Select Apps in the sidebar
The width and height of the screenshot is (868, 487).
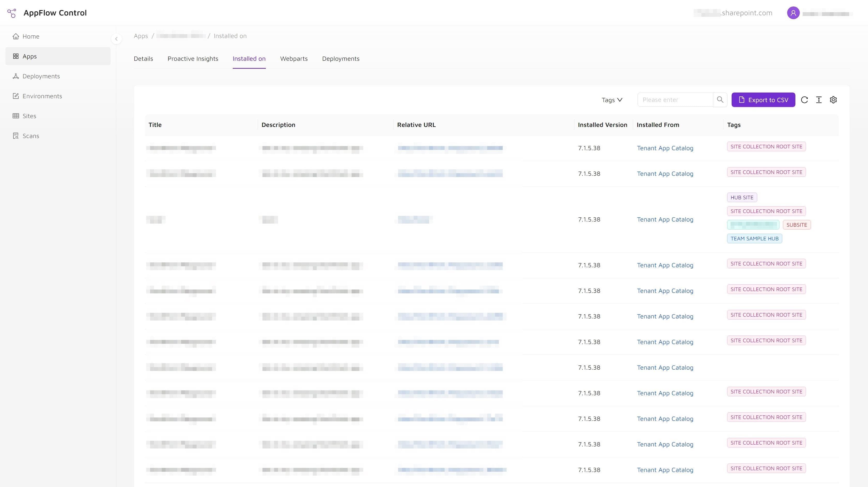click(58, 56)
